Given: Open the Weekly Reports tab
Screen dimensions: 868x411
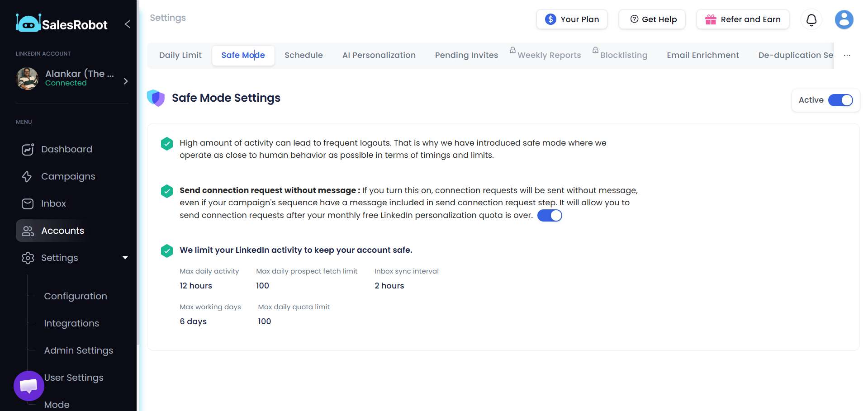Looking at the screenshot, I should [549, 55].
